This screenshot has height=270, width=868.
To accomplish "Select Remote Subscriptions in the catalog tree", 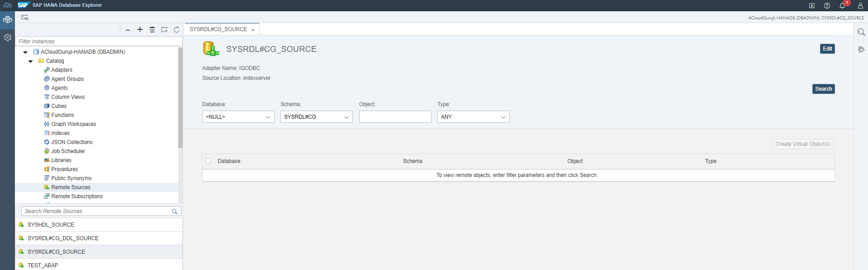I will click(x=77, y=196).
